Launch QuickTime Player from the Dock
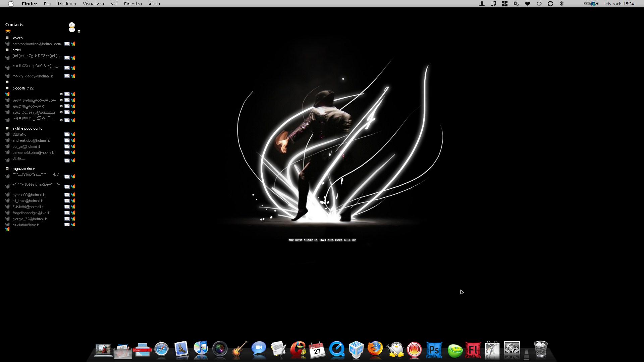Image resolution: width=644 pixels, height=362 pixels. point(337,349)
